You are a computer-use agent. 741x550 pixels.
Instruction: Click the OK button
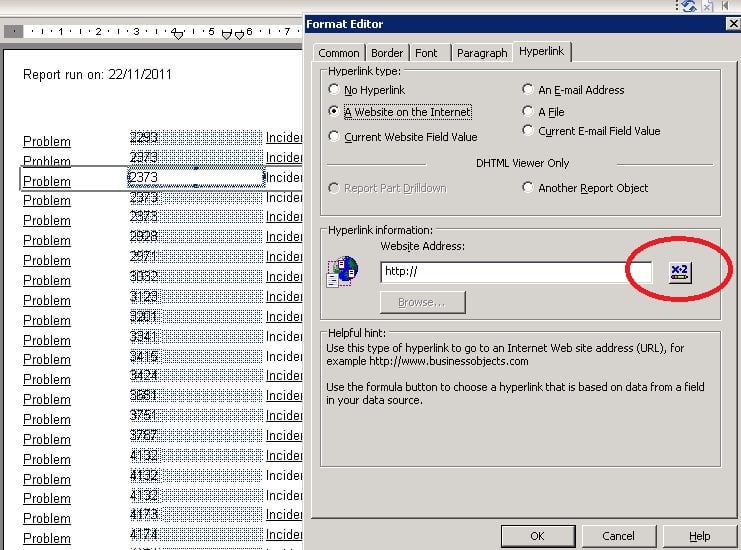point(537,536)
